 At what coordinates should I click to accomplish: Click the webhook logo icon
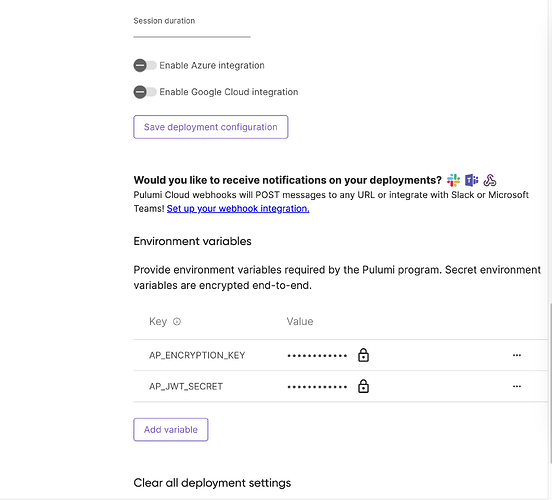coord(490,180)
